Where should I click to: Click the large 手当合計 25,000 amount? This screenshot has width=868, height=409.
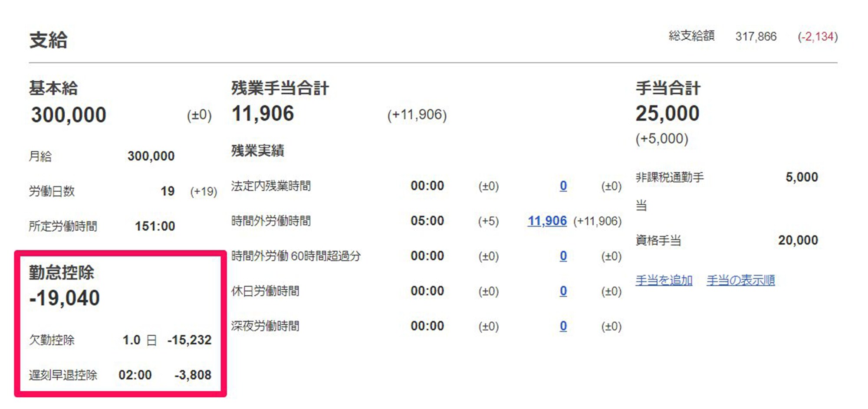[667, 114]
